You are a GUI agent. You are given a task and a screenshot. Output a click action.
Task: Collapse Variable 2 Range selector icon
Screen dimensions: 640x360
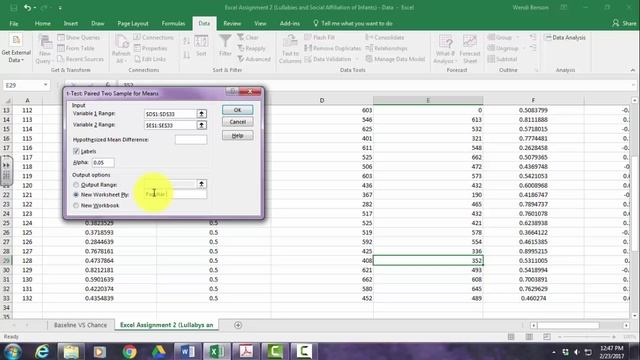tap(201, 125)
